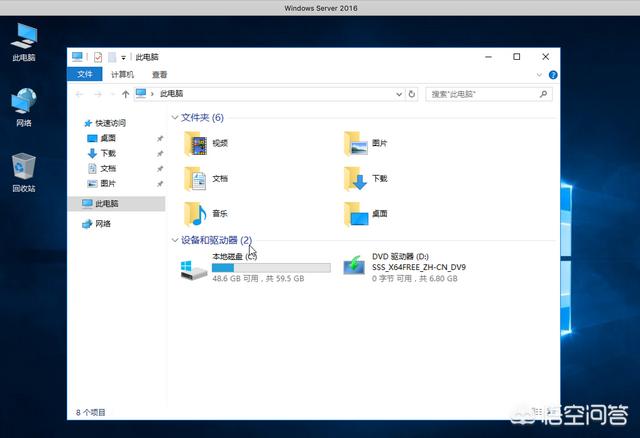Open the blue help question mark icon
Screen dimensions: 640x438
click(x=553, y=75)
